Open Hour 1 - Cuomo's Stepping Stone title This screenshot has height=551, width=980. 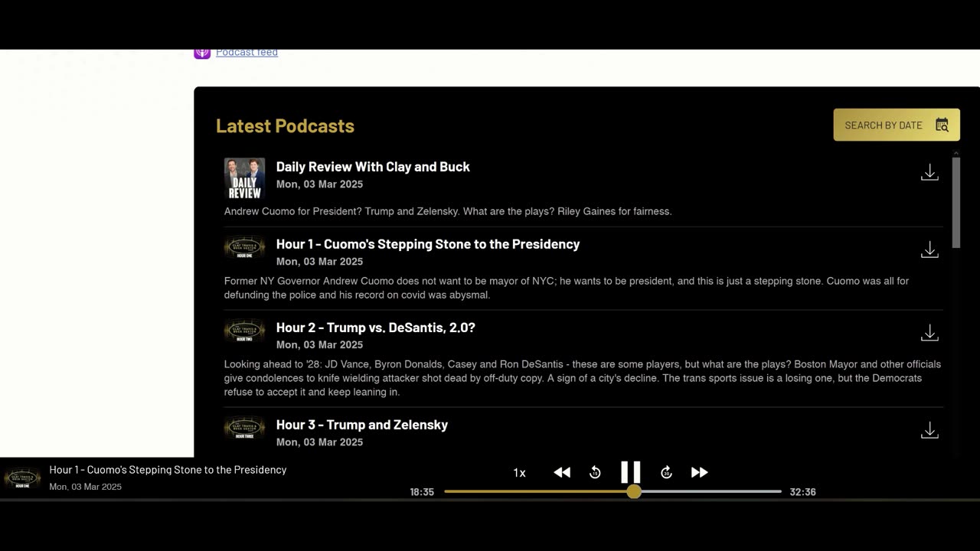tap(428, 244)
